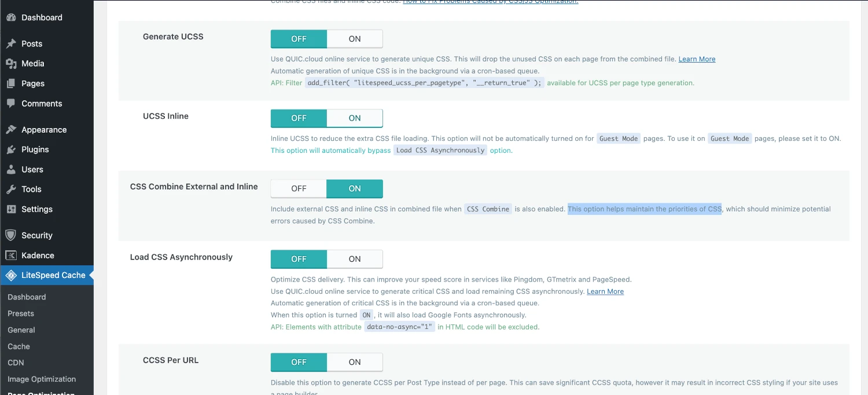Click the ON code tag in description

coord(366,315)
